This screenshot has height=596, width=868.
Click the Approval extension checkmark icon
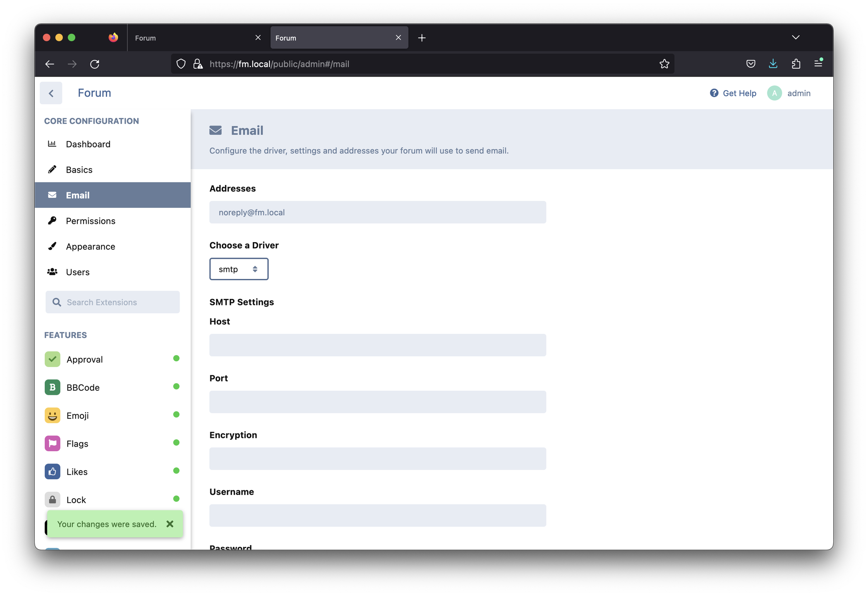(53, 359)
